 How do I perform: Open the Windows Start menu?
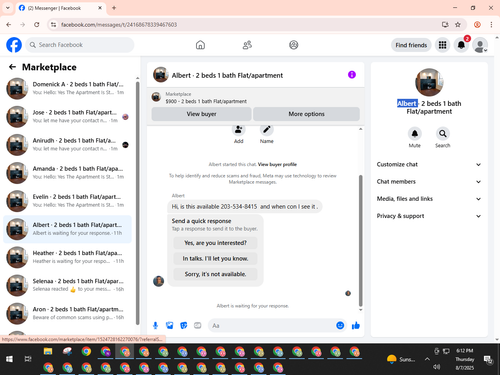pos(9,359)
